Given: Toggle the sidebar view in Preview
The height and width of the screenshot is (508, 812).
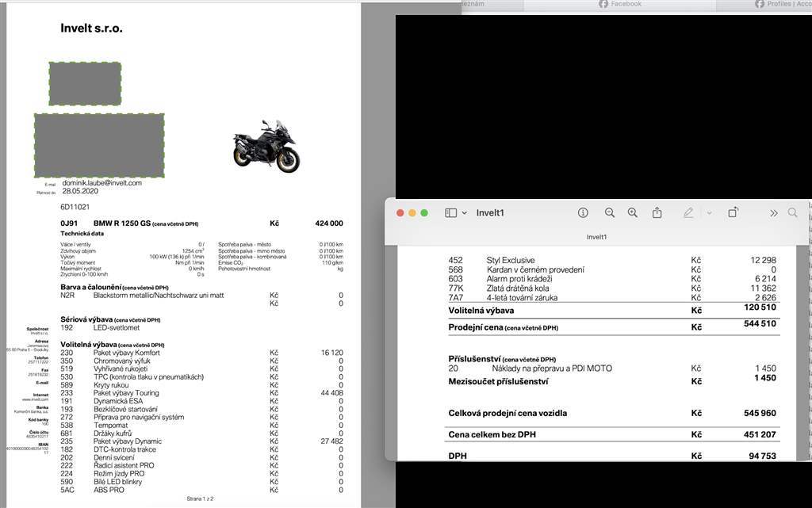Looking at the screenshot, I should click(x=450, y=213).
